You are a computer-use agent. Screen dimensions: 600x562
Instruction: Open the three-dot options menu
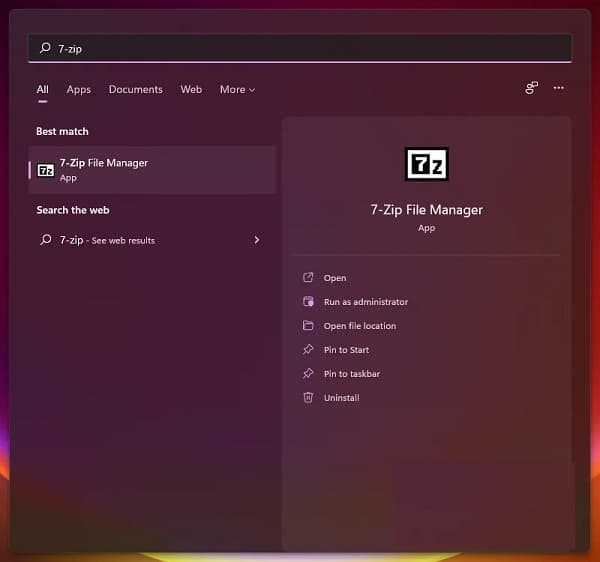click(x=558, y=88)
